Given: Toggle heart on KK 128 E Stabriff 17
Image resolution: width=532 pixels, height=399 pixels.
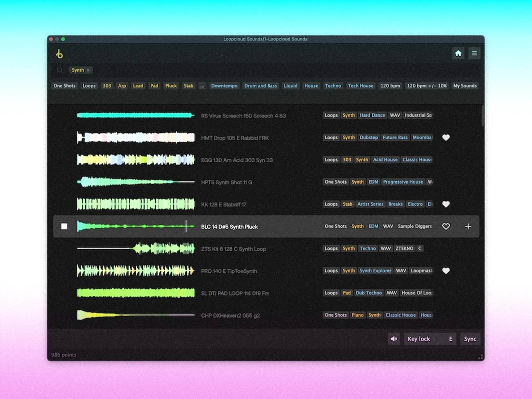Looking at the screenshot, I should click(446, 204).
